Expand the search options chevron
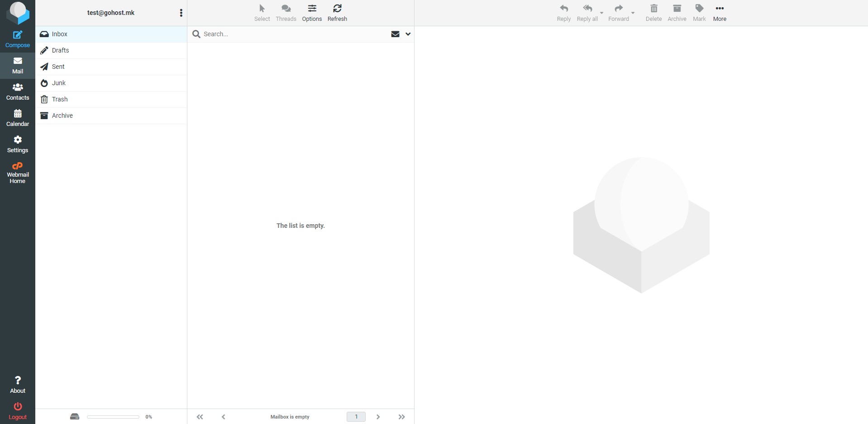Image resolution: width=868 pixels, height=424 pixels. (408, 34)
